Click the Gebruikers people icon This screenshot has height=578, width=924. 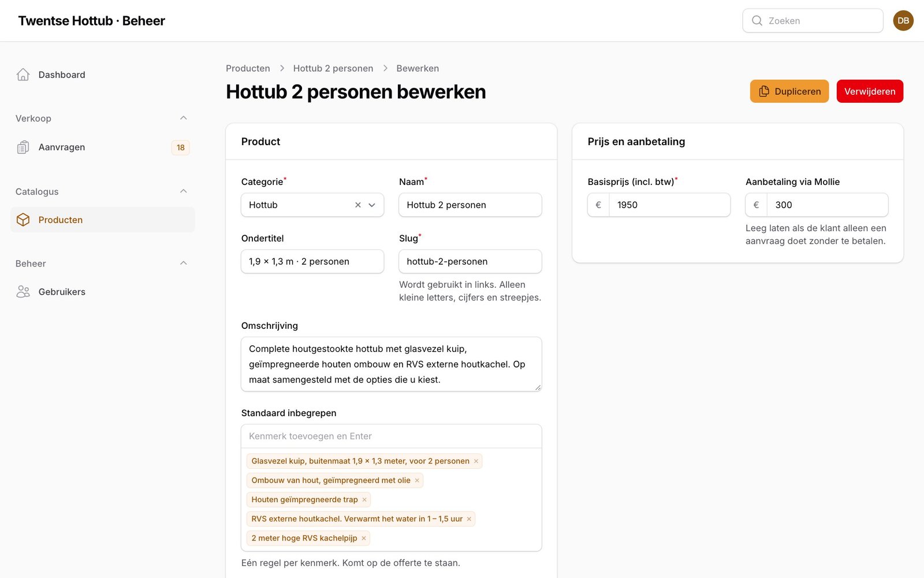click(x=23, y=292)
